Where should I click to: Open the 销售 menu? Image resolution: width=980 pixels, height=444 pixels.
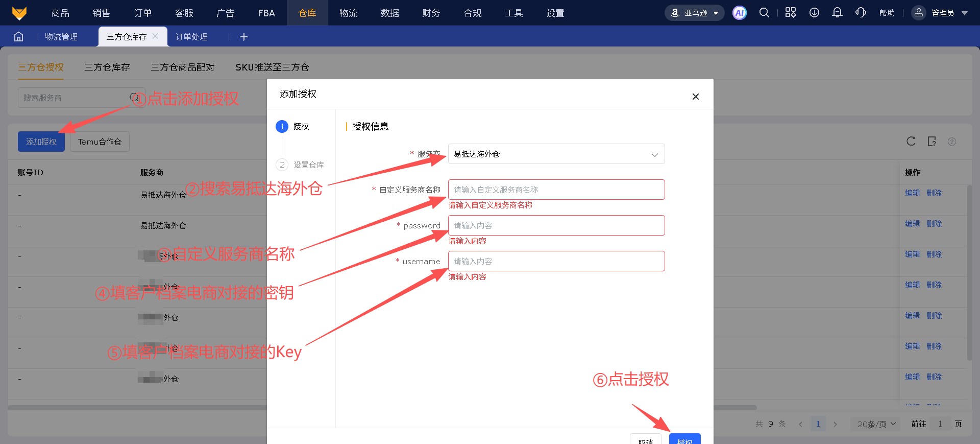(x=102, y=13)
